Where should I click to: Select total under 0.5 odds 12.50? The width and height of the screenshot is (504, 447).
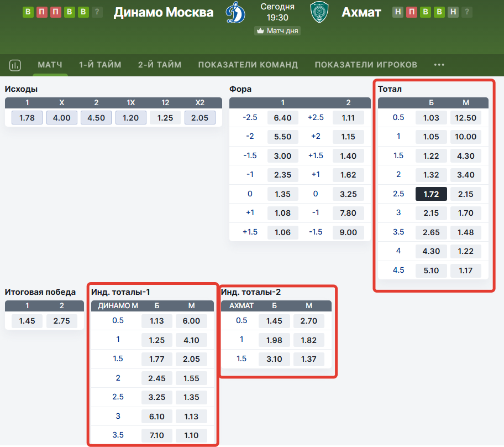pyautogui.click(x=466, y=118)
